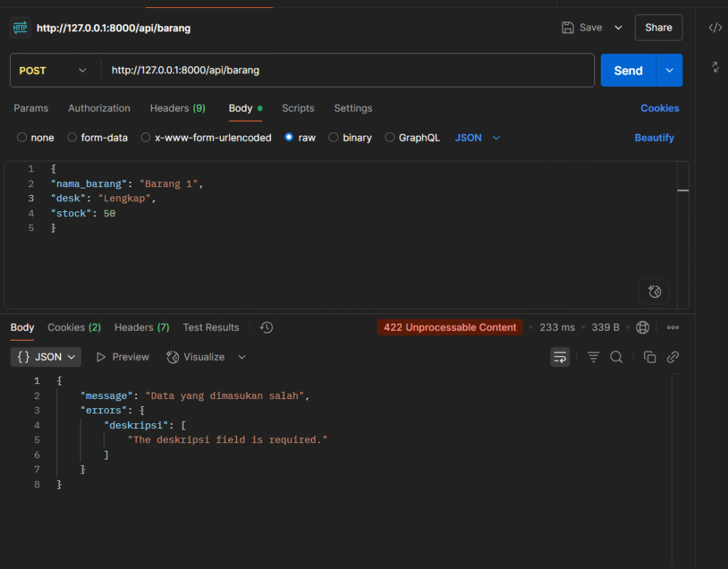Click the filter response icon
Screen dimensions: 728x569
point(594,357)
